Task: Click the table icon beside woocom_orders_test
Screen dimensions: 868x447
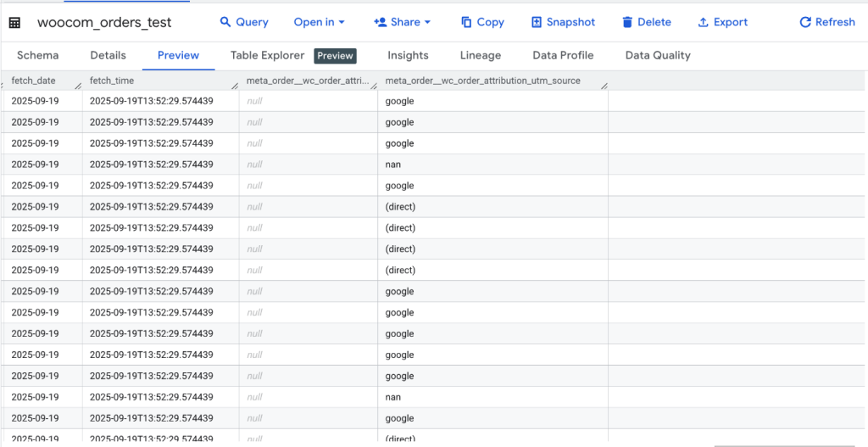Action: [14, 23]
